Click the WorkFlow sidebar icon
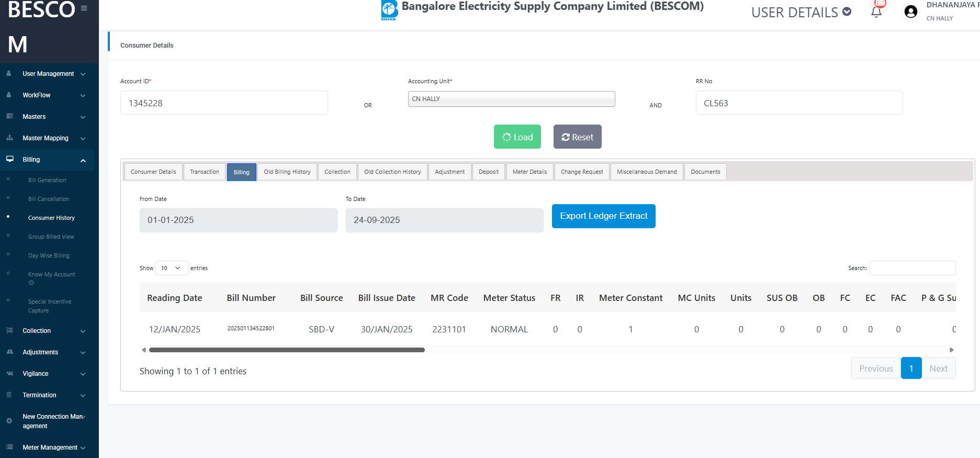 click(9, 95)
